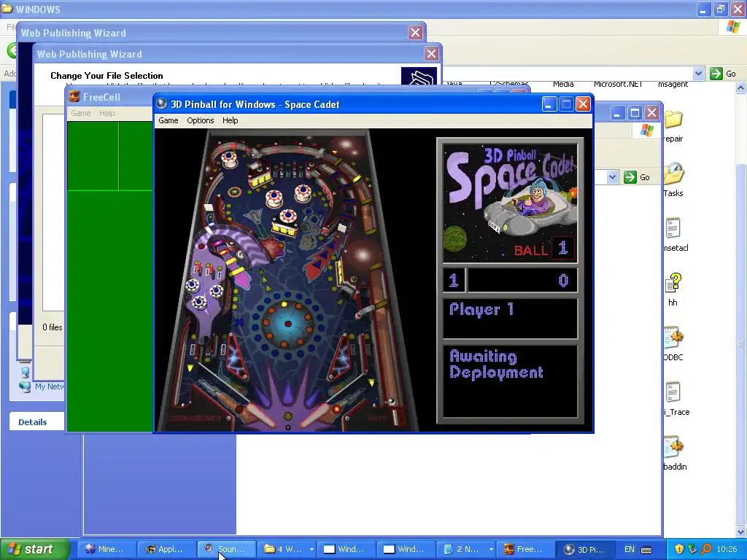
Task: Switch to FreeCell taskbar button
Action: 525,549
